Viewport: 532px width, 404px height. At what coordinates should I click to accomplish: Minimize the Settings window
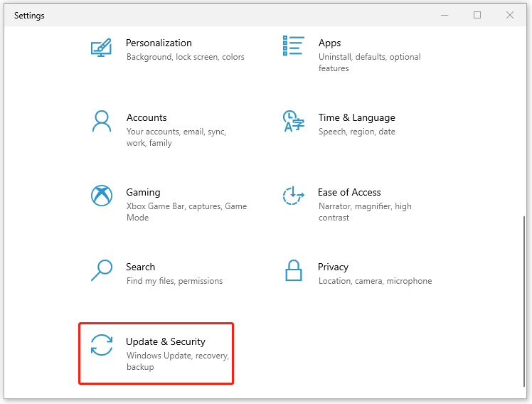click(x=445, y=15)
